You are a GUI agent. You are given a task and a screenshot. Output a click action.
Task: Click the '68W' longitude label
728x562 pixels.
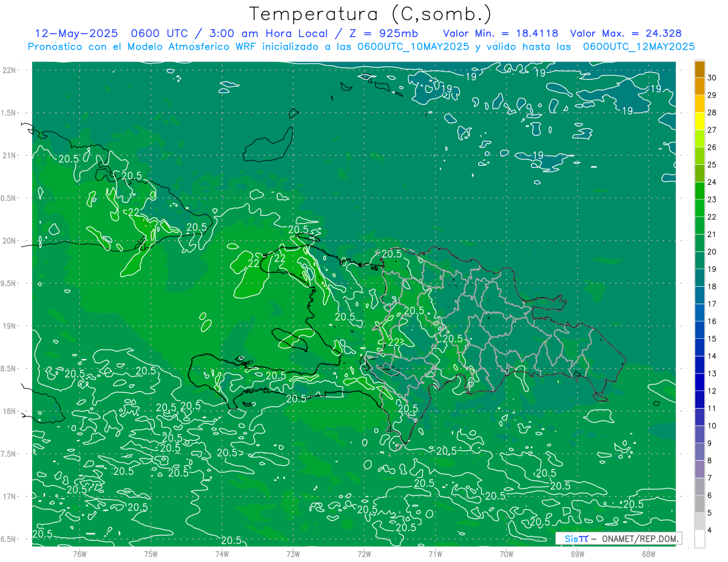coord(649,554)
